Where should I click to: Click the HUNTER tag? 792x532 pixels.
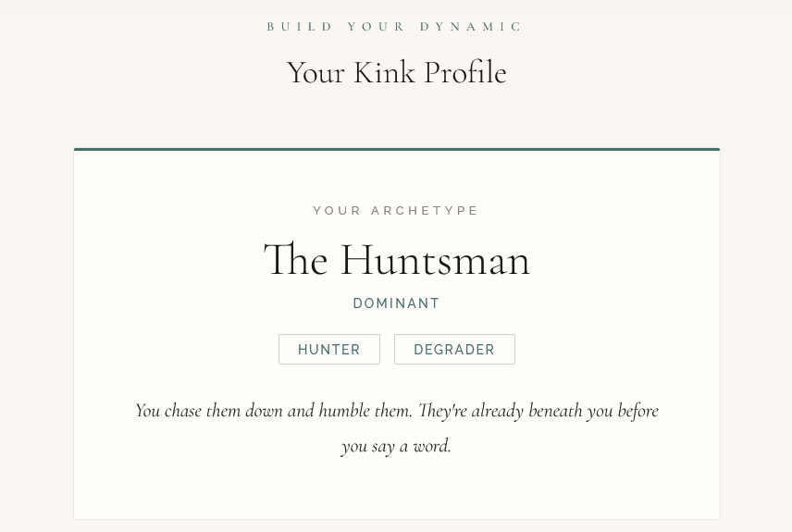tap(329, 350)
